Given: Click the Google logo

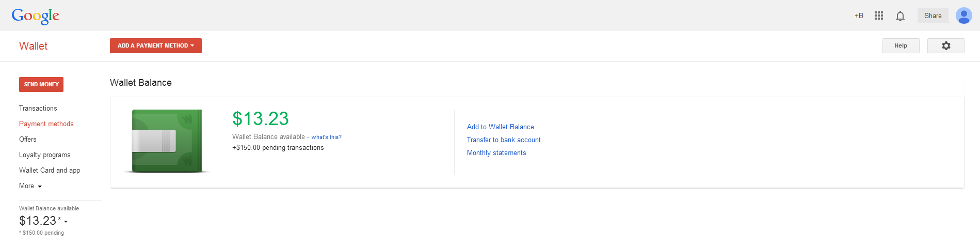Looking at the screenshot, I should [x=35, y=16].
